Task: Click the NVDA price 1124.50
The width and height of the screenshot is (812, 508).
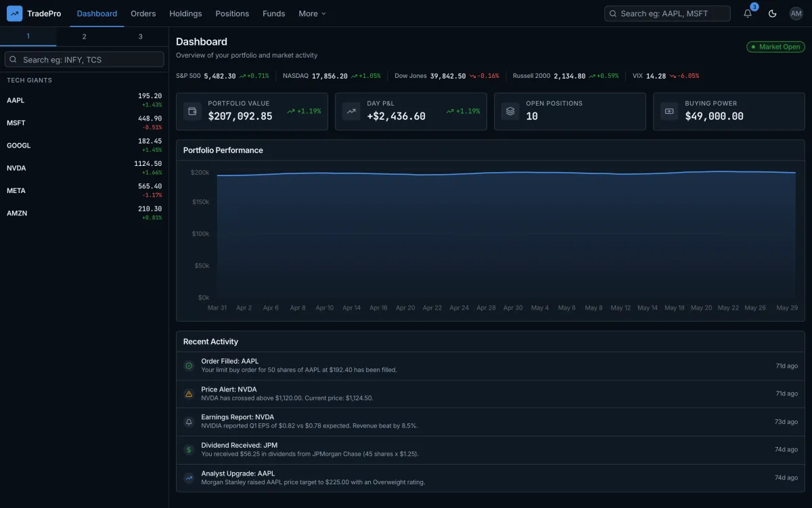Action: pos(148,164)
